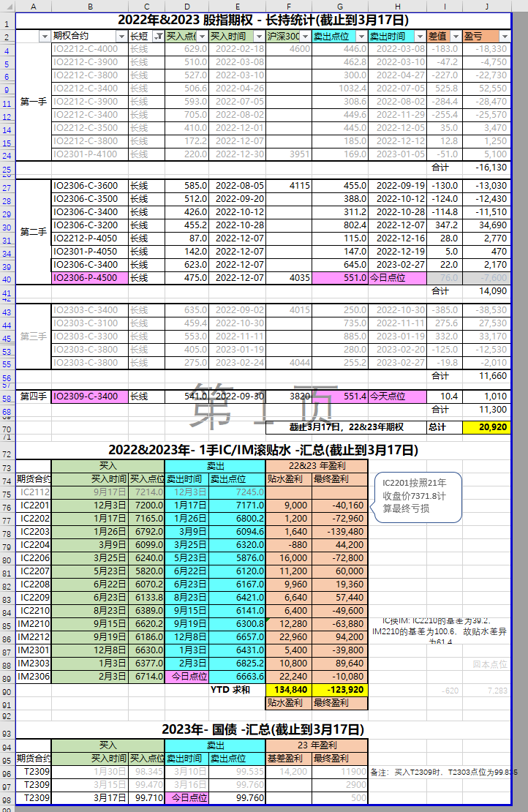Select total -16,130 for 第一手 group
Image resolution: width=528 pixels, height=812 pixels.
486,168
